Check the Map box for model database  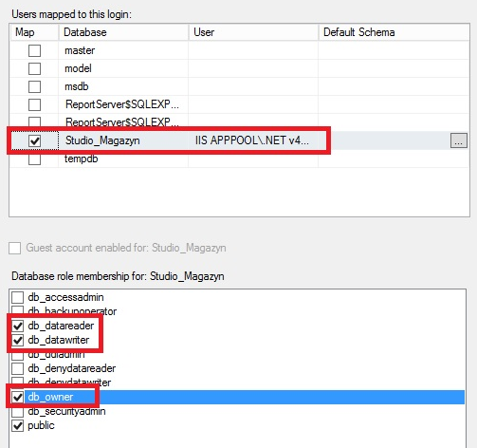coord(34,68)
